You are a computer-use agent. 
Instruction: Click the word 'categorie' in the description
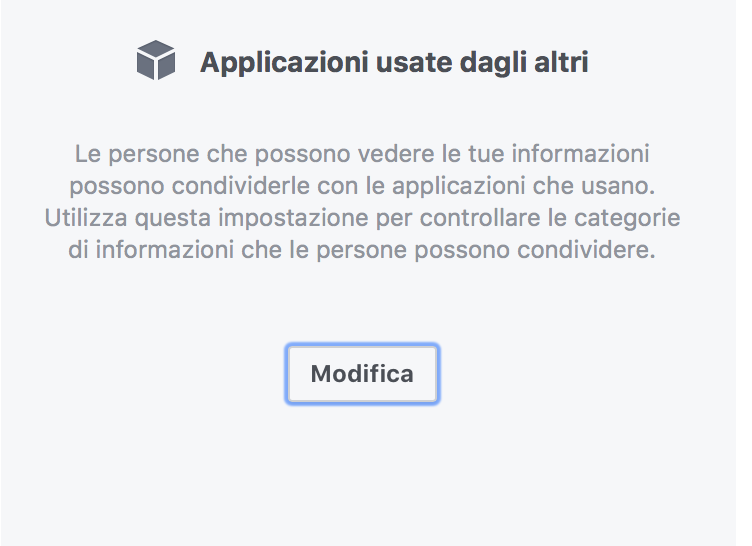pos(627,219)
